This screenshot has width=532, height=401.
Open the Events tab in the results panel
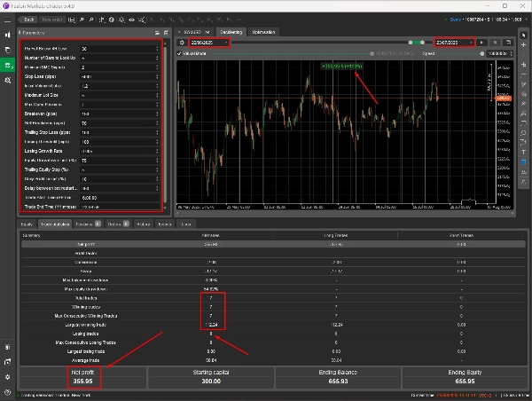click(165, 224)
